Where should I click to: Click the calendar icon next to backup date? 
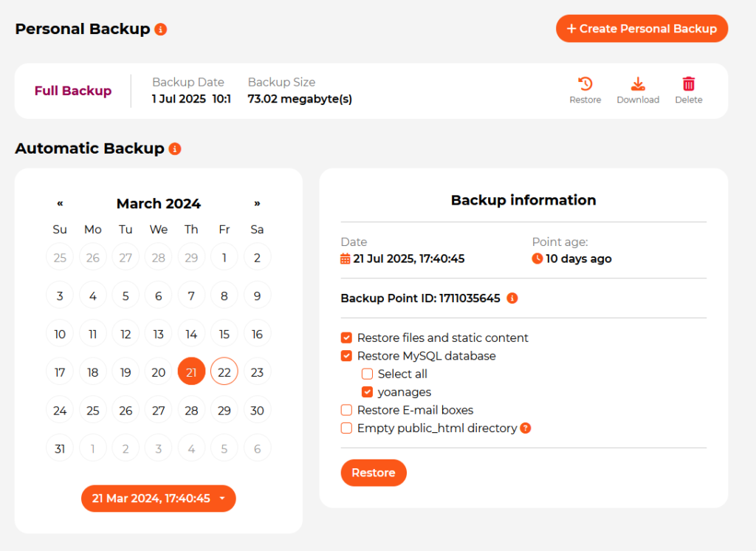(x=346, y=258)
